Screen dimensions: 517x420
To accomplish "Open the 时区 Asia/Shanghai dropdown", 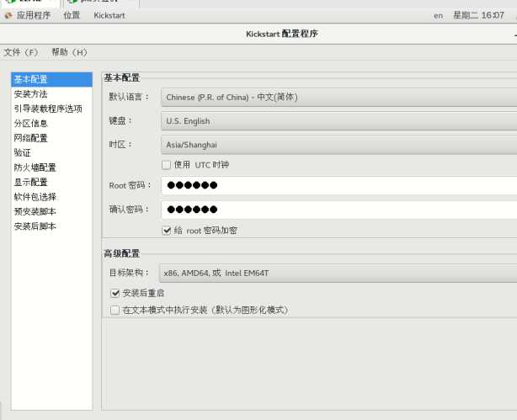I will (x=339, y=145).
